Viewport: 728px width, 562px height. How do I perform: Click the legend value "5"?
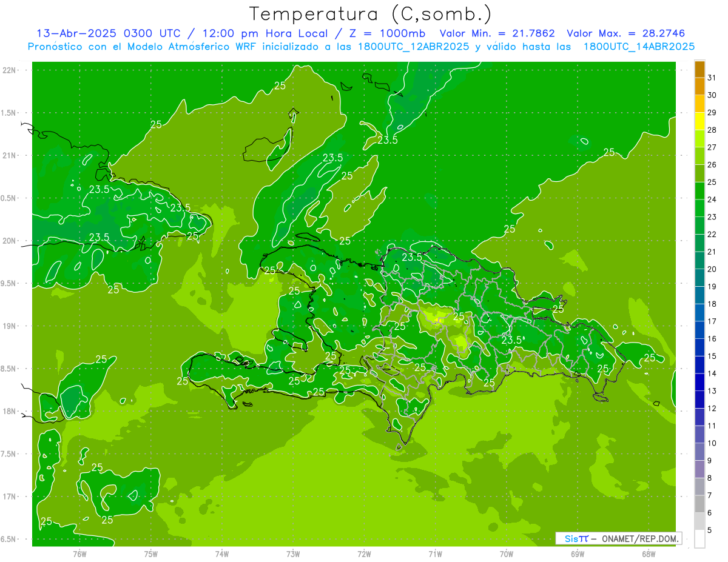[x=710, y=530]
